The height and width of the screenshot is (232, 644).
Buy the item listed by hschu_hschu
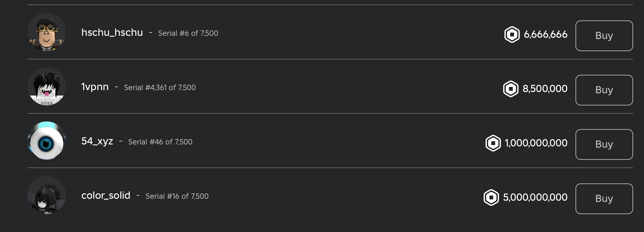coord(604,35)
